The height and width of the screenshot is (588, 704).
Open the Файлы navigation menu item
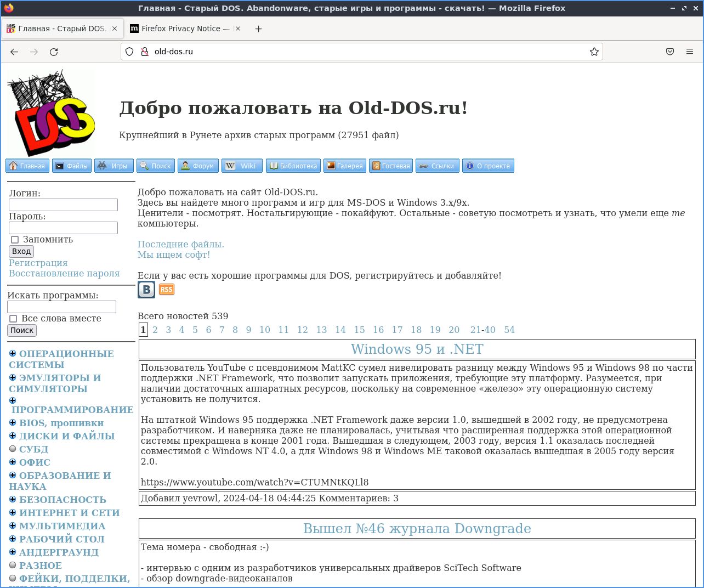tap(72, 166)
